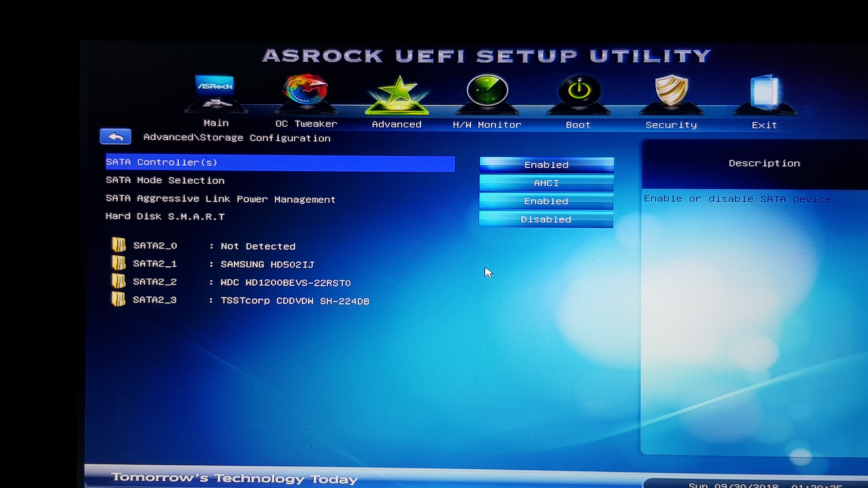Switch to the OC Tweaker tab label
This screenshot has height=488, width=868.
click(x=306, y=124)
